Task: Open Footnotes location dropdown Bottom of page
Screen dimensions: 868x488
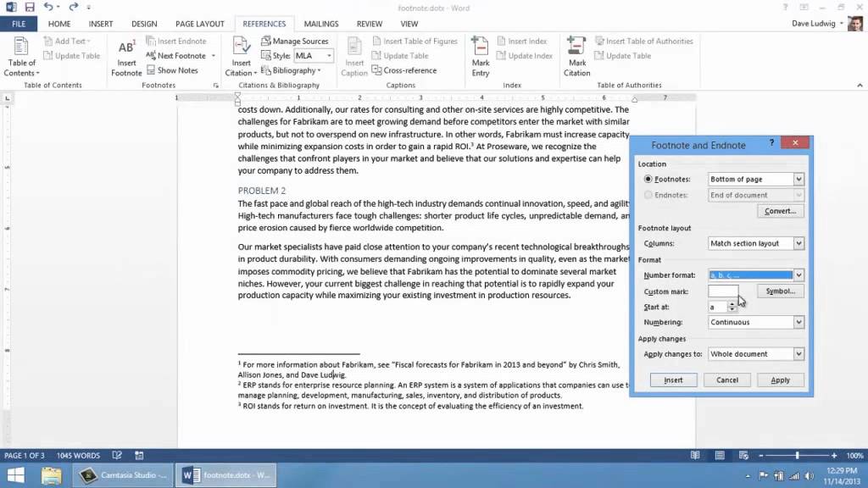Action: (x=755, y=180)
